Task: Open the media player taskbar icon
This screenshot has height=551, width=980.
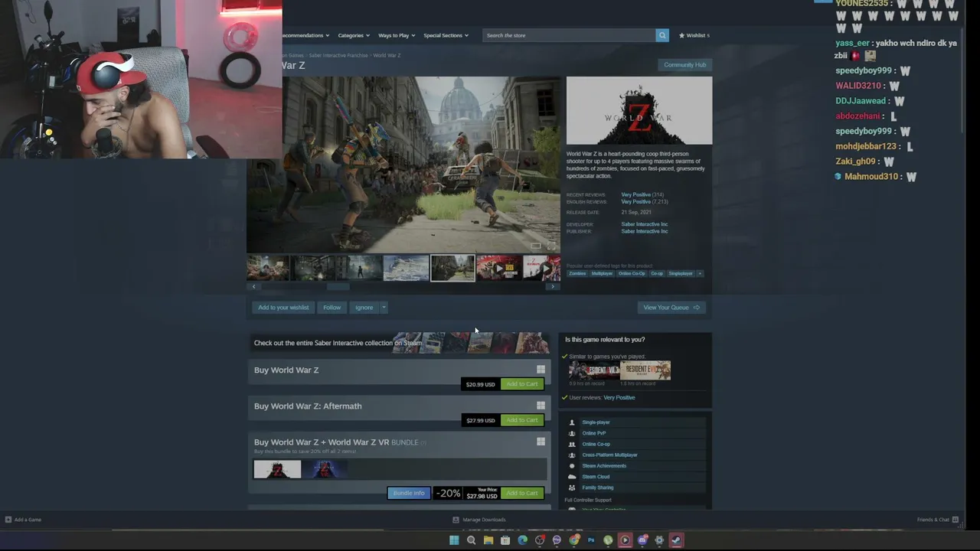Action: (x=625, y=540)
